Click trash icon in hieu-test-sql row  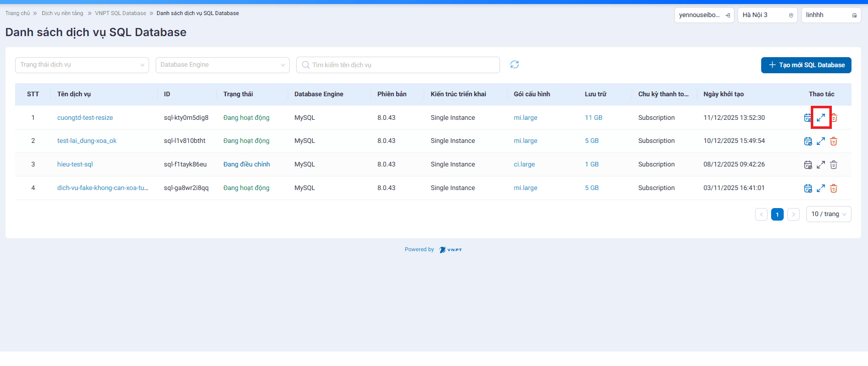click(x=833, y=165)
